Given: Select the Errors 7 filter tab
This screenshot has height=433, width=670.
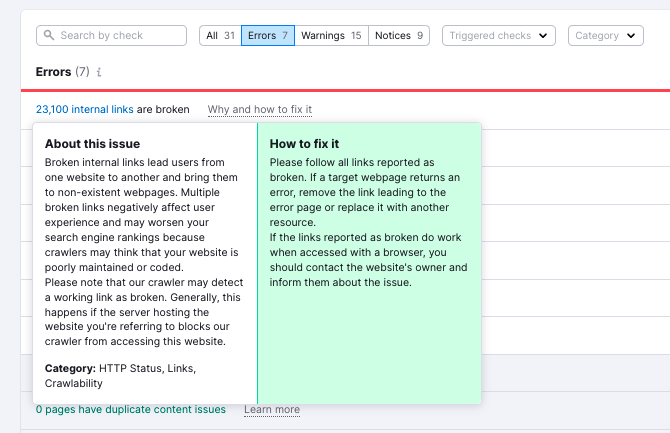Looking at the screenshot, I should pos(267,36).
